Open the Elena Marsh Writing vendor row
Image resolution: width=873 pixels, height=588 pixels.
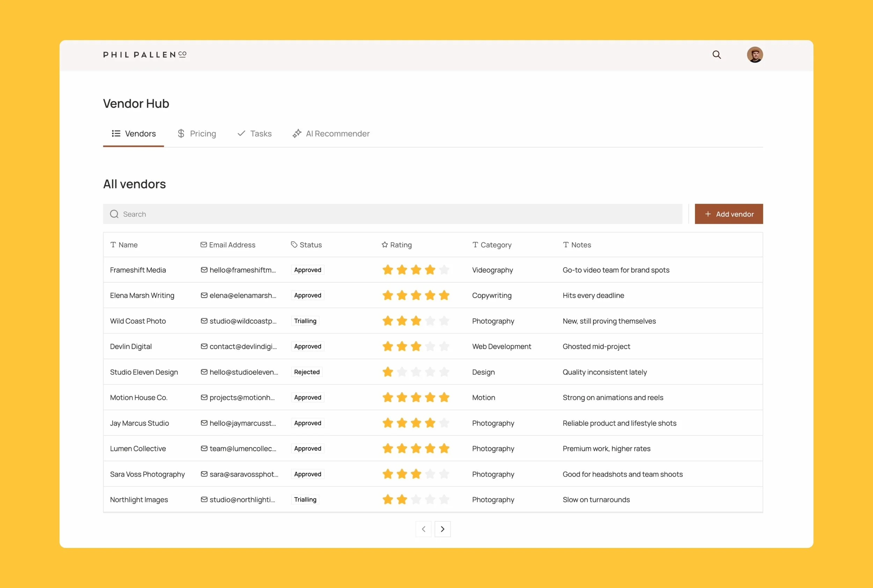pyautogui.click(x=142, y=295)
